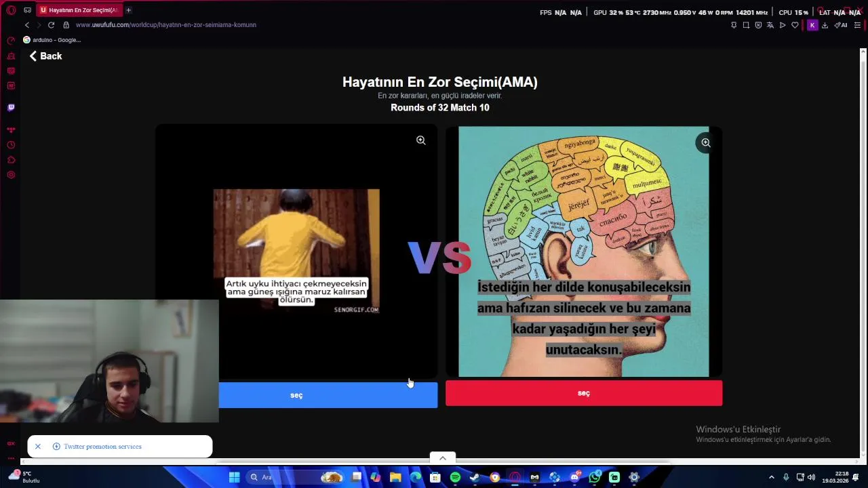The height and width of the screenshot is (488, 868).
Task: Click the address bar URL
Action: (166, 25)
